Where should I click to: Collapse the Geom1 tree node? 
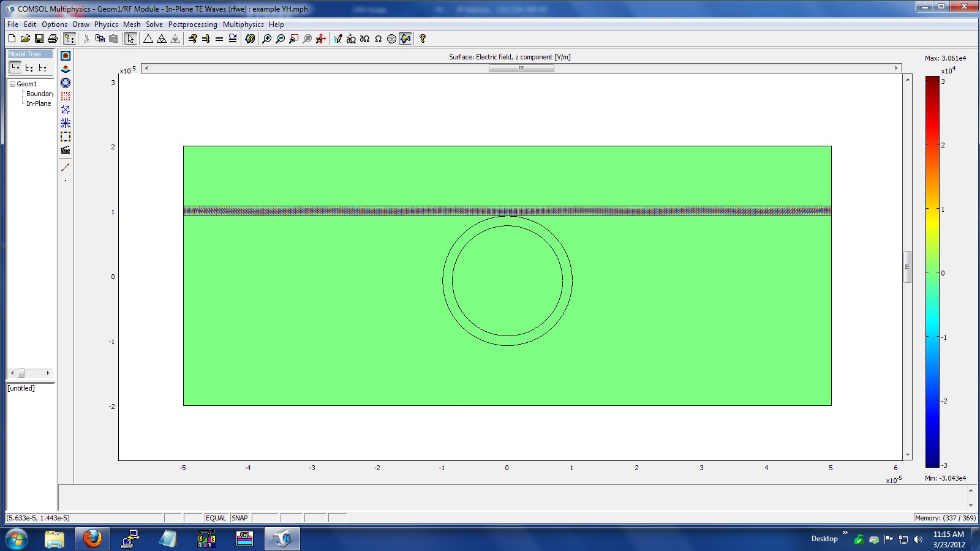(12, 84)
